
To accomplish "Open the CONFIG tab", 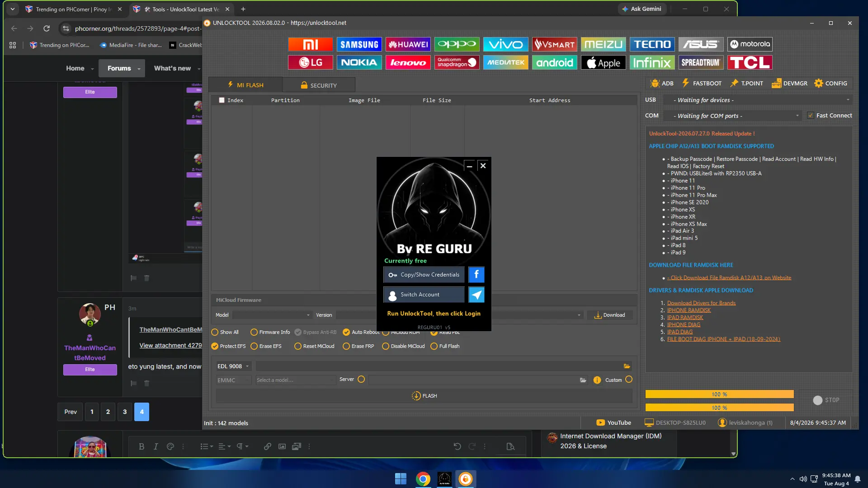I will pyautogui.click(x=831, y=84).
